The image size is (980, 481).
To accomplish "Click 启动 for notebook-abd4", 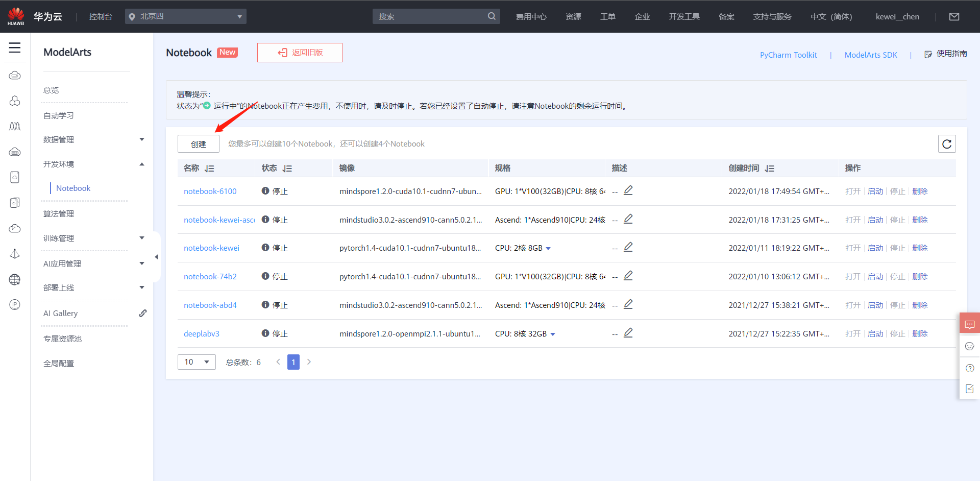I will click(x=875, y=305).
